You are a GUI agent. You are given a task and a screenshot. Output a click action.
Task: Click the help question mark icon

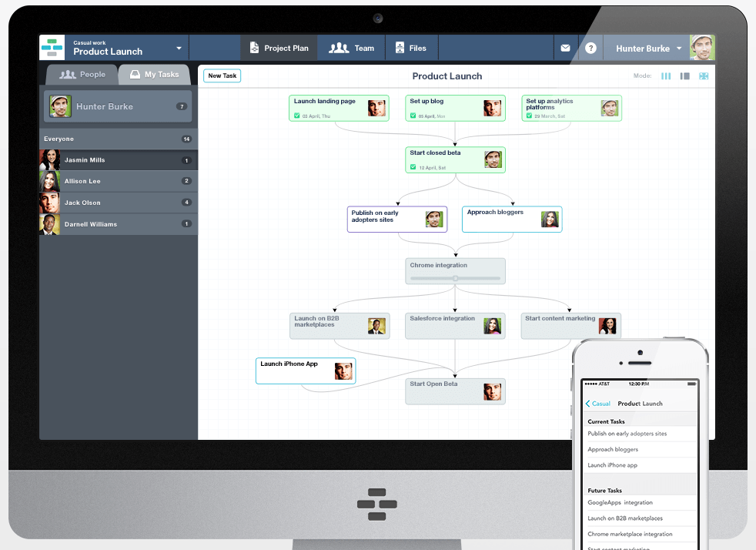(x=590, y=47)
